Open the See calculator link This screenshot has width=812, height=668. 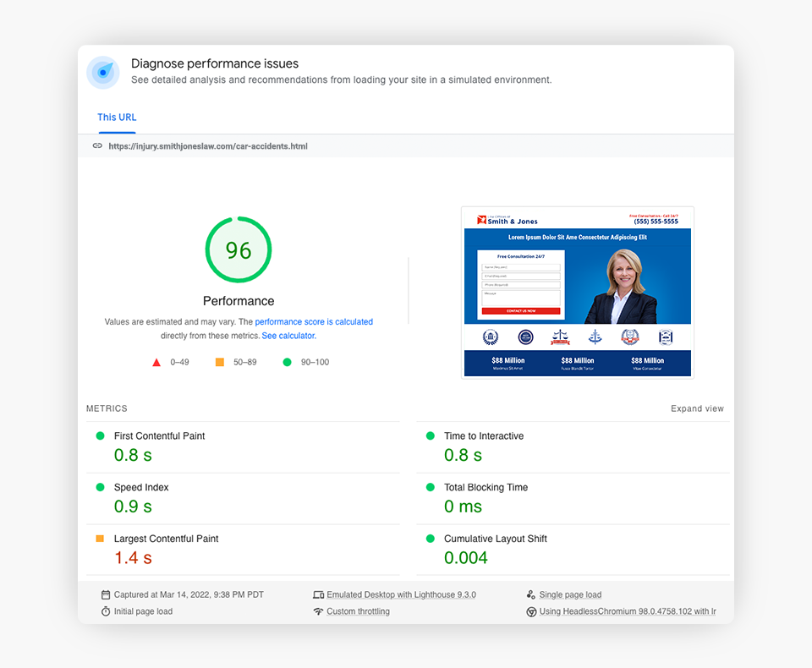coord(288,336)
